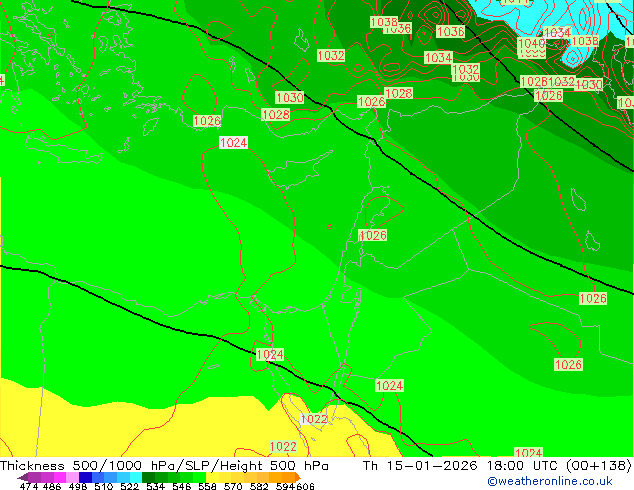Viewport: 634px width, 490px height.
Task: Click the legend value 582
Action: 259,486
